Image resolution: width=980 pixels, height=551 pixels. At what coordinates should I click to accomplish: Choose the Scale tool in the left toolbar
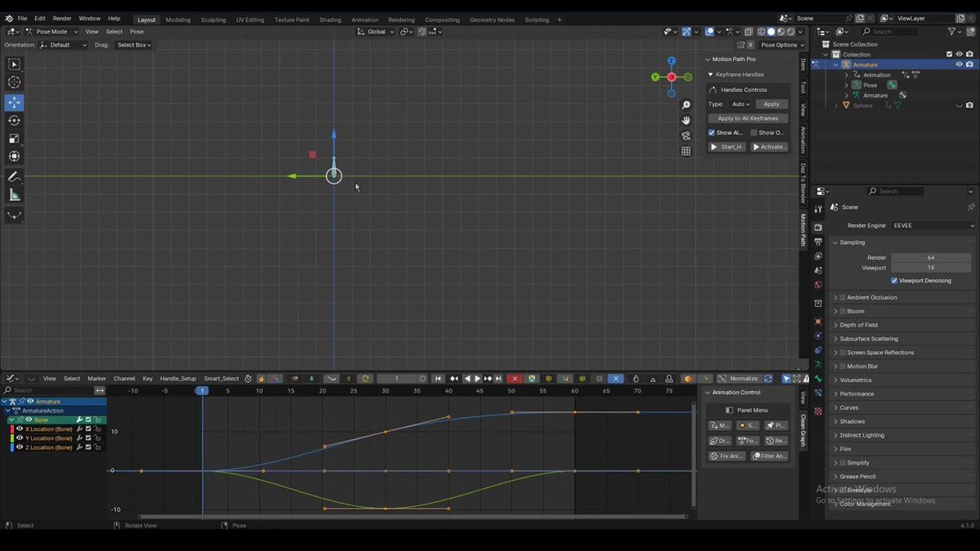coord(15,139)
